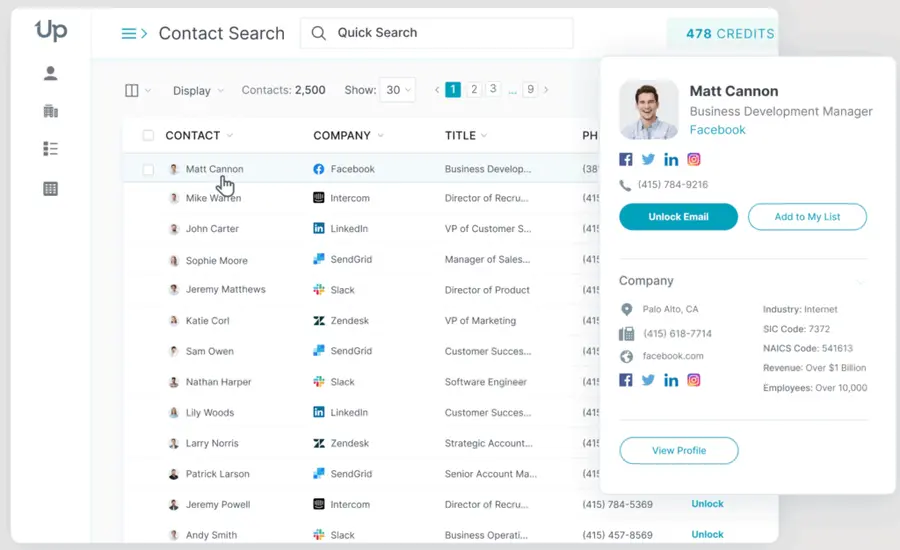Image resolution: width=900 pixels, height=550 pixels.
Task: Open the Display dropdown
Action: [x=198, y=91]
